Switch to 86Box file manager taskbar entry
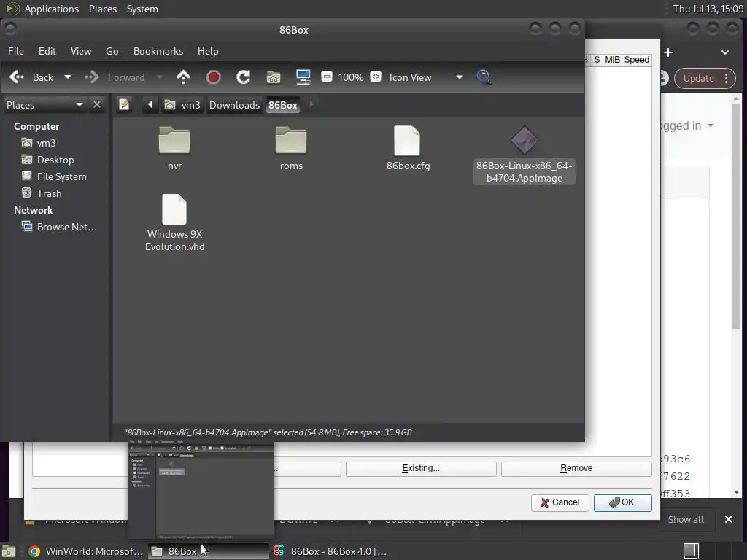This screenshot has height=560, width=747. click(208, 551)
